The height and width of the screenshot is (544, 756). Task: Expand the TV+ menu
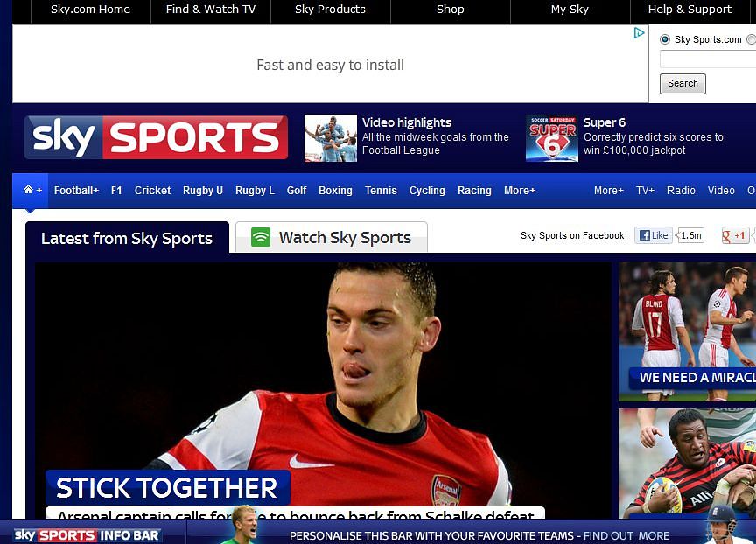point(645,191)
